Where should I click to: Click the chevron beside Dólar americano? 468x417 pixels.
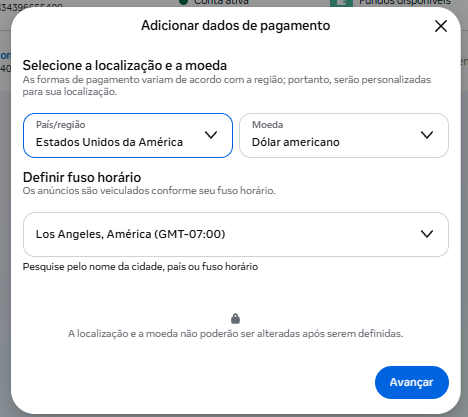(427, 135)
